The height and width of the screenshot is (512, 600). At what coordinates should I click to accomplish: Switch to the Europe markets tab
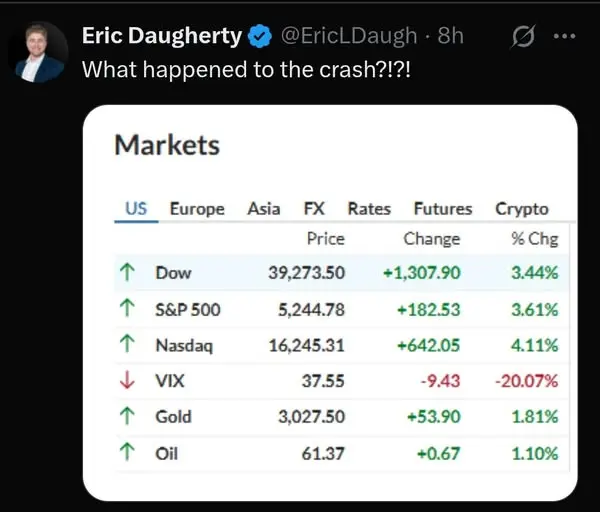[198, 209]
